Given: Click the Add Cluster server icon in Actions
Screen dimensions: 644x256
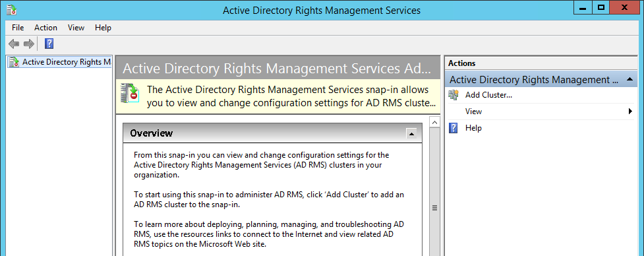Looking at the screenshot, I should [x=454, y=95].
